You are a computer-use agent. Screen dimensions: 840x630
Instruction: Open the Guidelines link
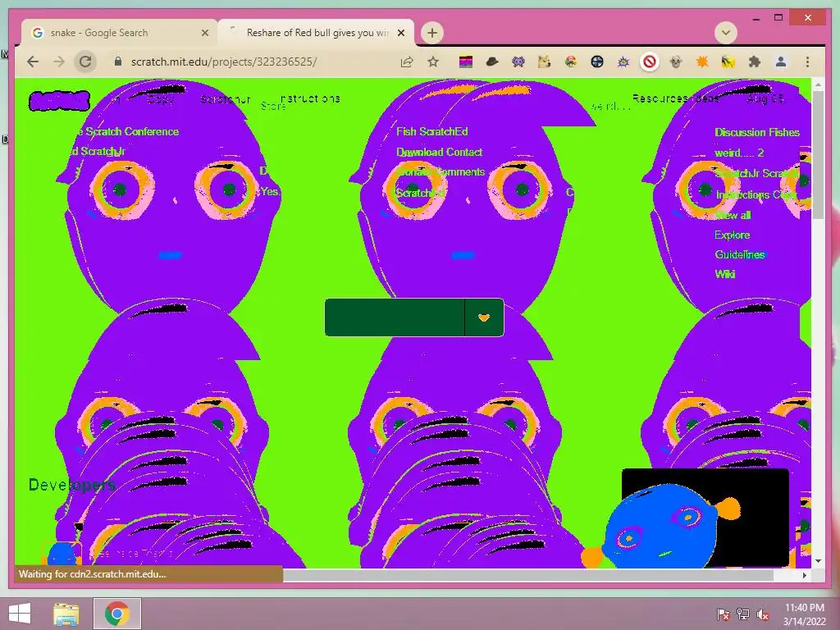point(740,254)
